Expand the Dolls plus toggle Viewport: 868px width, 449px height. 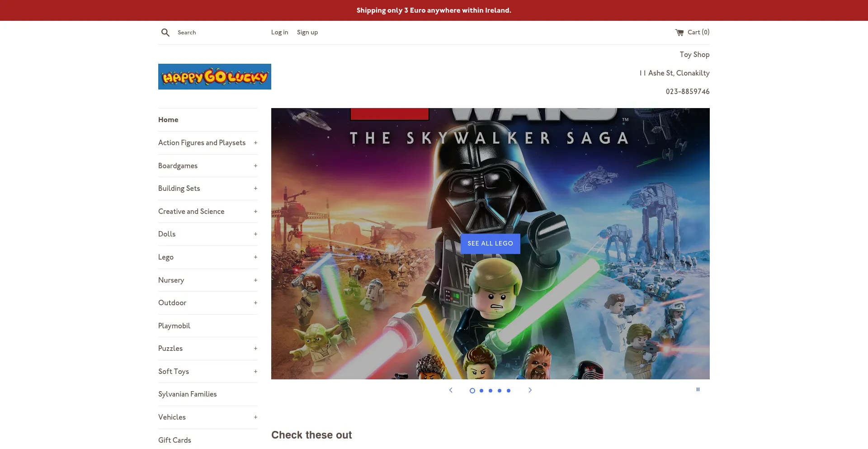click(x=255, y=234)
